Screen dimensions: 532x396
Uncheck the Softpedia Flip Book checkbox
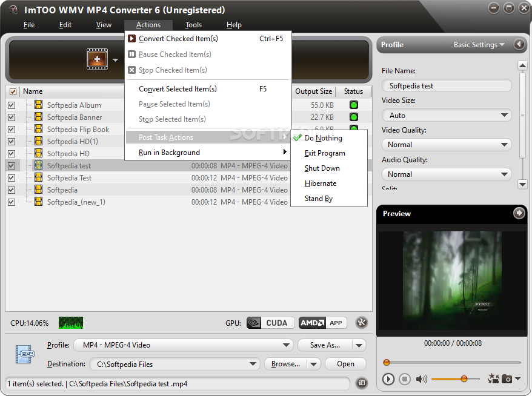click(x=11, y=130)
